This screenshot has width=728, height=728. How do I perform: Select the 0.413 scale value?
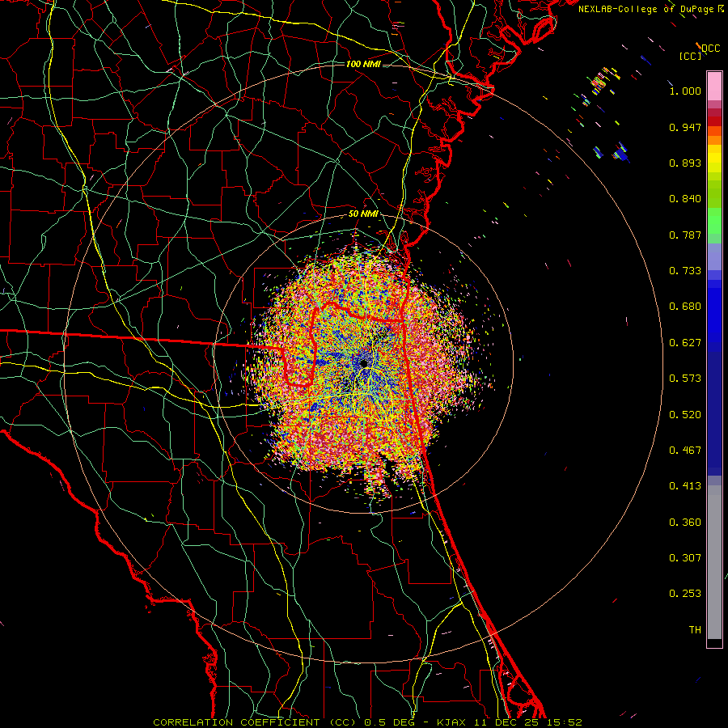(685, 486)
